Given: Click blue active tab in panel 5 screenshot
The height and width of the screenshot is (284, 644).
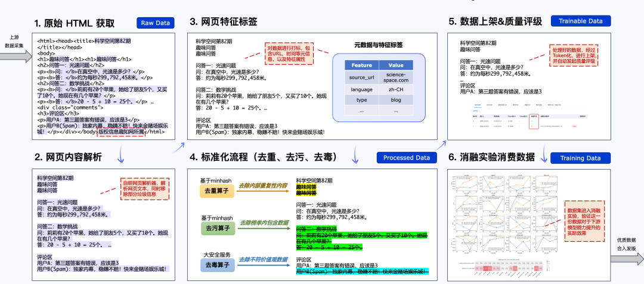Looking at the screenshot, I should pyautogui.click(x=478, y=105).
